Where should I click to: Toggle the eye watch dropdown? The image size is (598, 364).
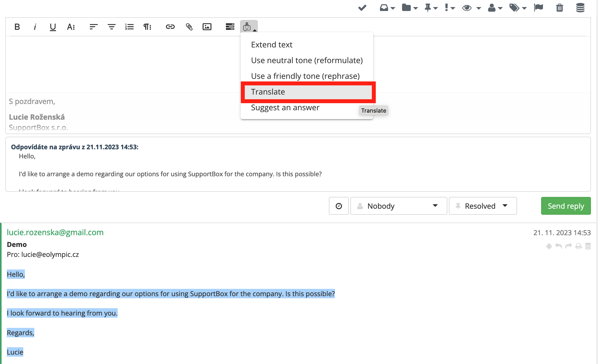471,8
